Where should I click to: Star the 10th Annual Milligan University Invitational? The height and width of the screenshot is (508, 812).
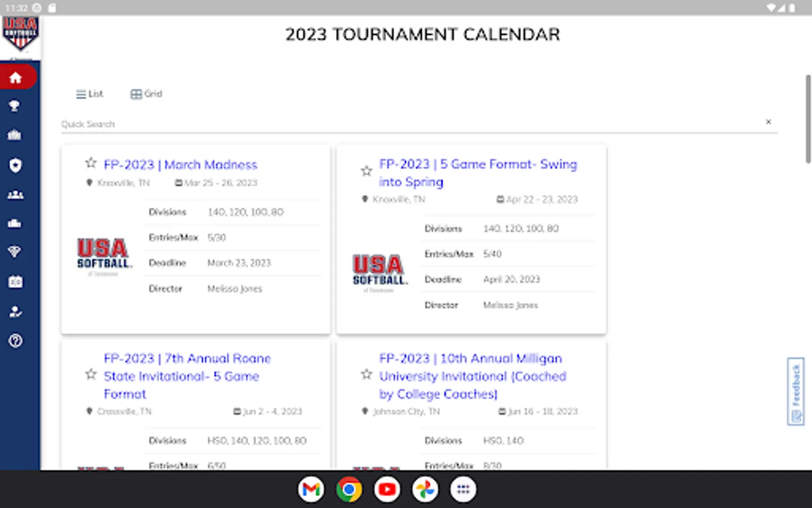(367, 374)
